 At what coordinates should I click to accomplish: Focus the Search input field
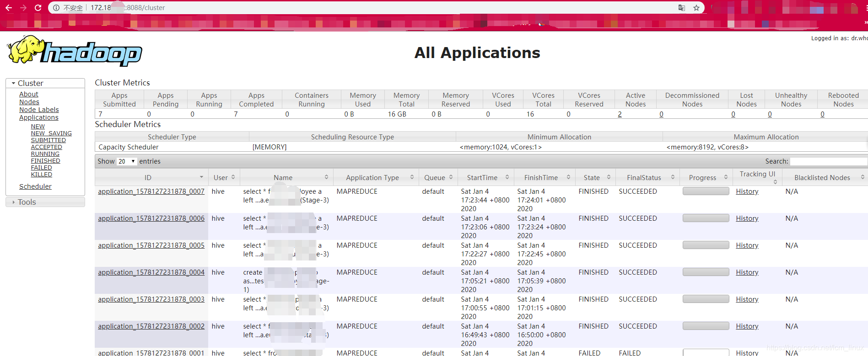coord(829,161)
